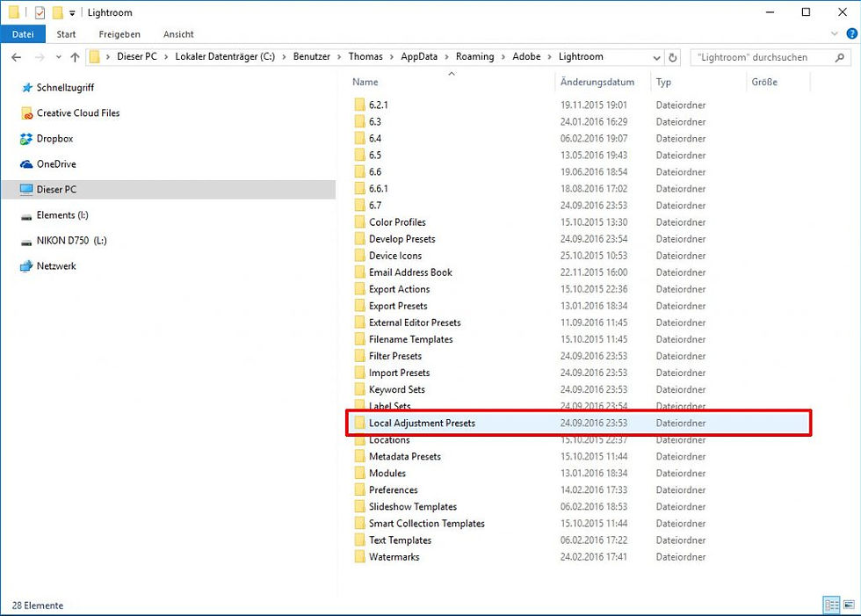
Task: Select the 6.7 folder icon
Action: click(x=359, y=206)
